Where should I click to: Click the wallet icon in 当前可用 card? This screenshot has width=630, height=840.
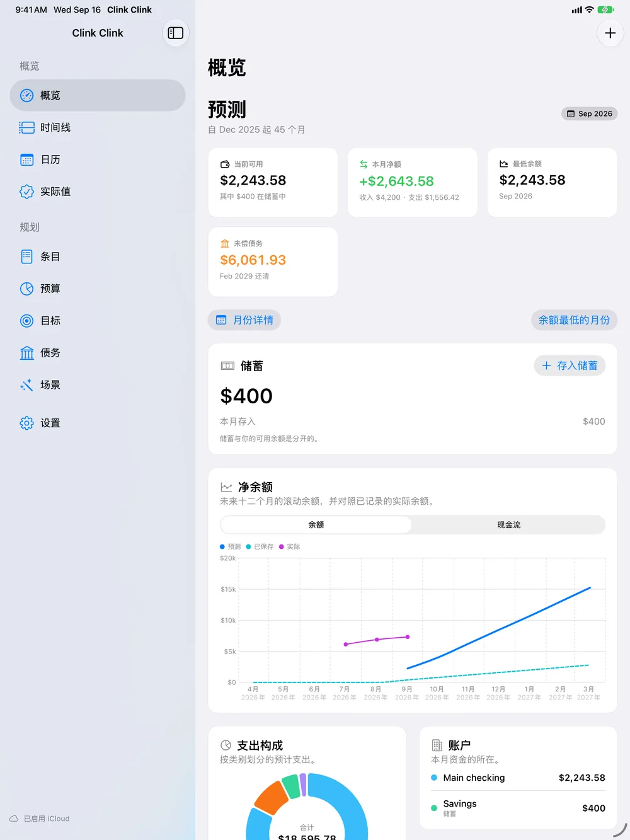[225, 164]
